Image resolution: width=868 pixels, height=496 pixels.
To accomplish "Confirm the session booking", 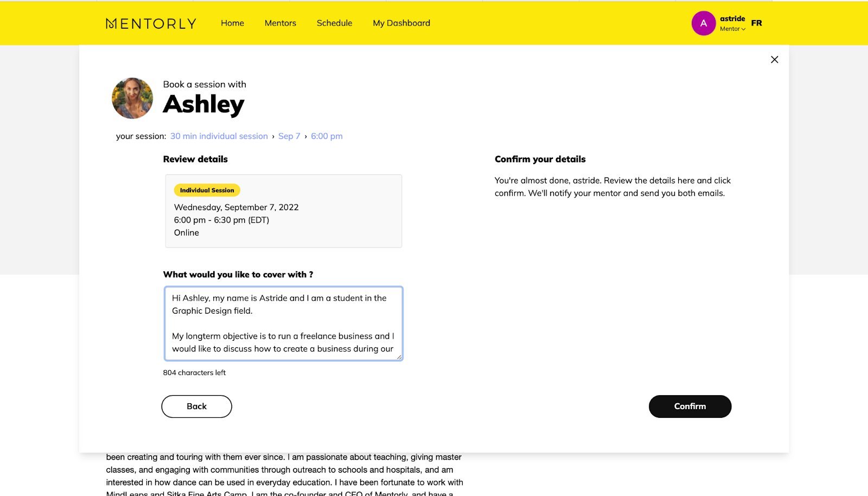I will 690,406.
